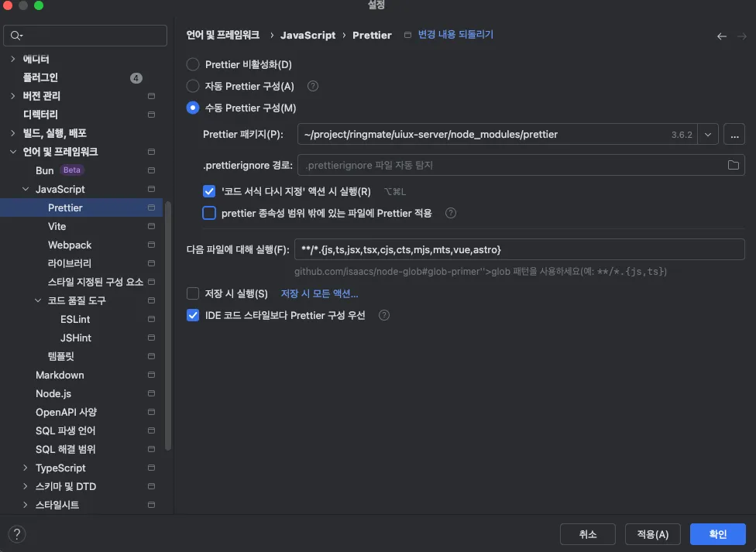This screenshot has width=756, height=552.
Task: Click project-level icon on OpenAPI 사양 row
Action: (151, 412)
